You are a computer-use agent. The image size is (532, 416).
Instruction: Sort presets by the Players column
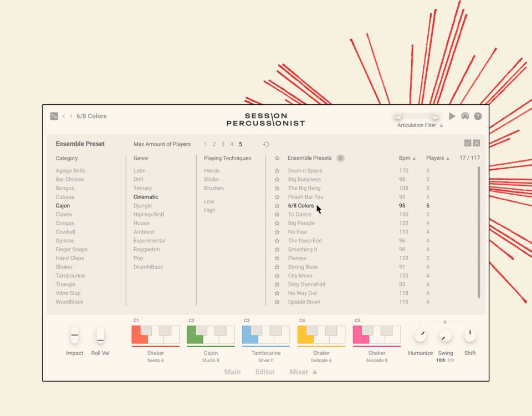tap(437, 158)
